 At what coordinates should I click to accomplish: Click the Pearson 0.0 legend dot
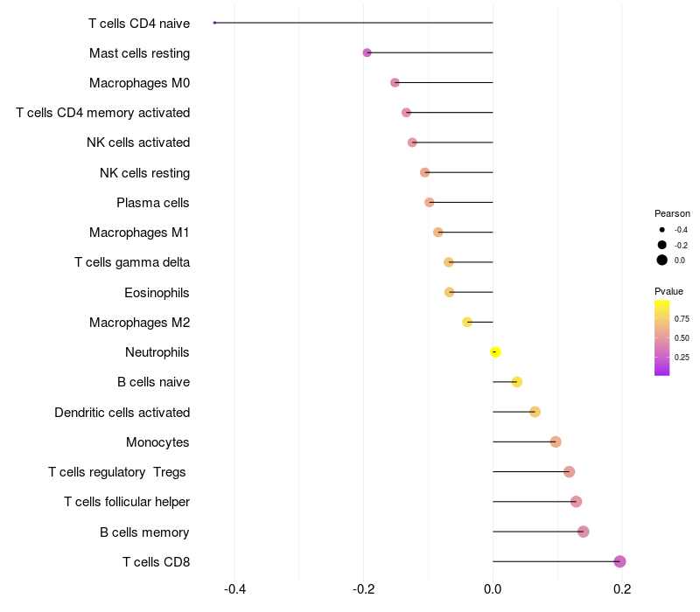[x=662, y=260]
